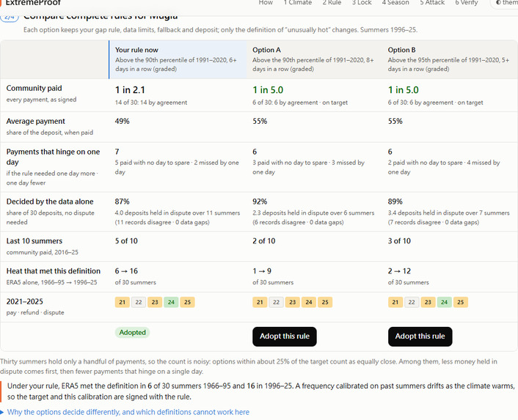Viewport: 518px width, 420px height.
Task: Click Option A's green 1 in 5.0 value
Action: click(x=268, y=90)
